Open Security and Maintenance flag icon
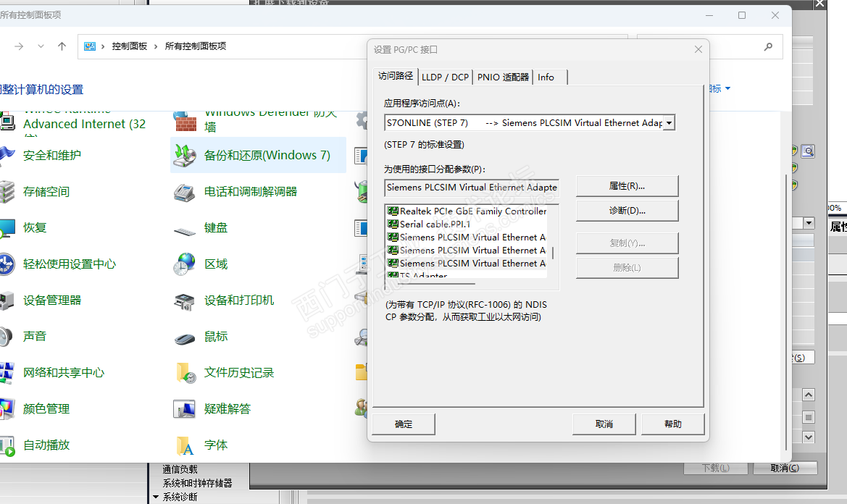The height and width of the screenshot is (504, 847). click(x=7, y=156)
